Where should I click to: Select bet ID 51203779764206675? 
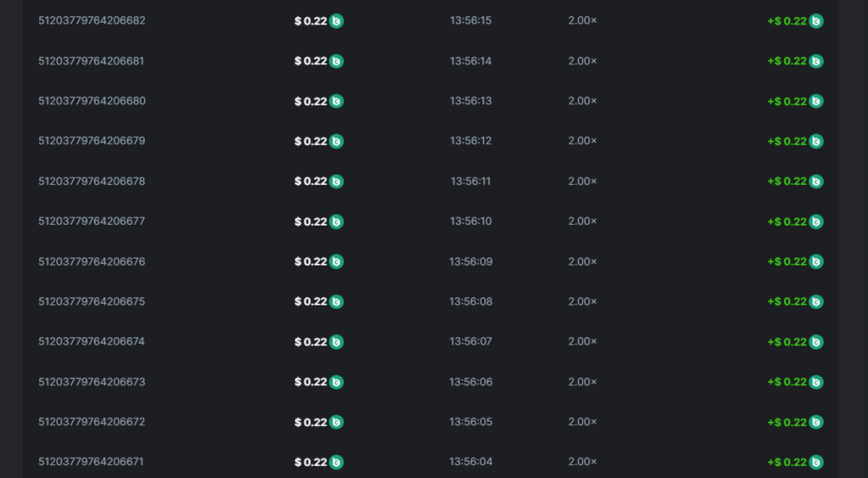[x=92, y=302]
